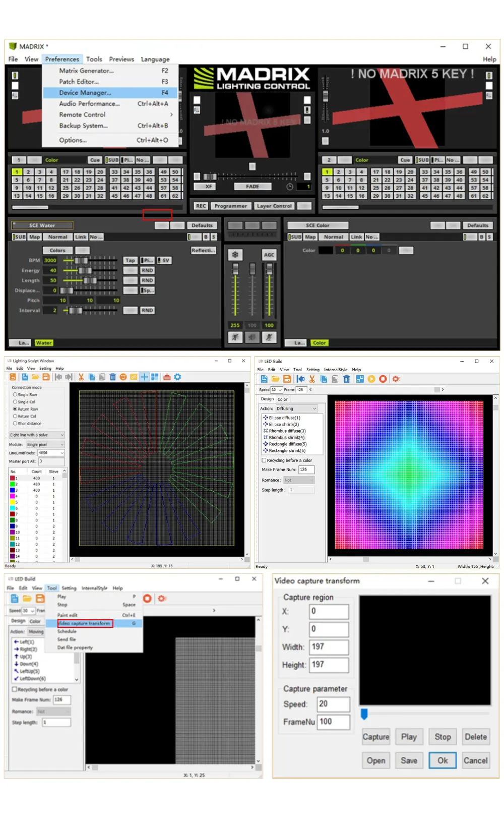Select the Single Row radio button

pyautogui.click(x=15, y=395)
